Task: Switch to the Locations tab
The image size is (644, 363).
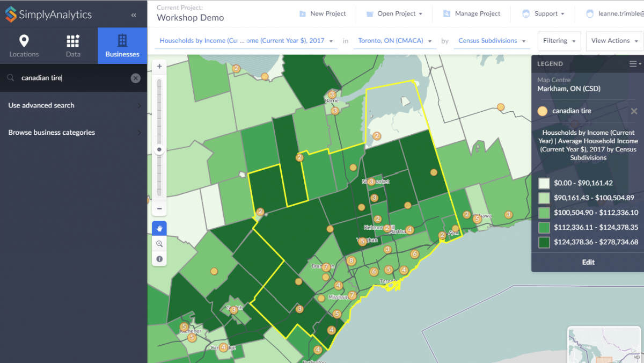Action: point(24,46)
